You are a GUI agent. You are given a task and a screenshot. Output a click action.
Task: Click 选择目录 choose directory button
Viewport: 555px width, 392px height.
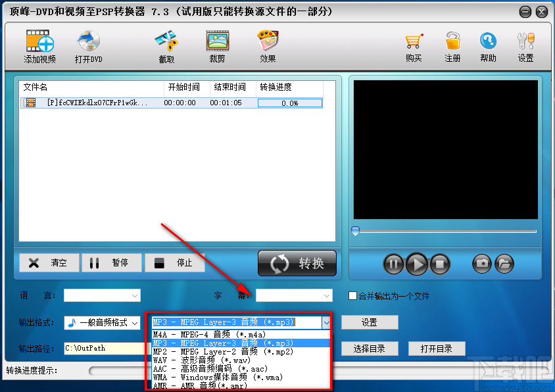[x=370, y=349]
